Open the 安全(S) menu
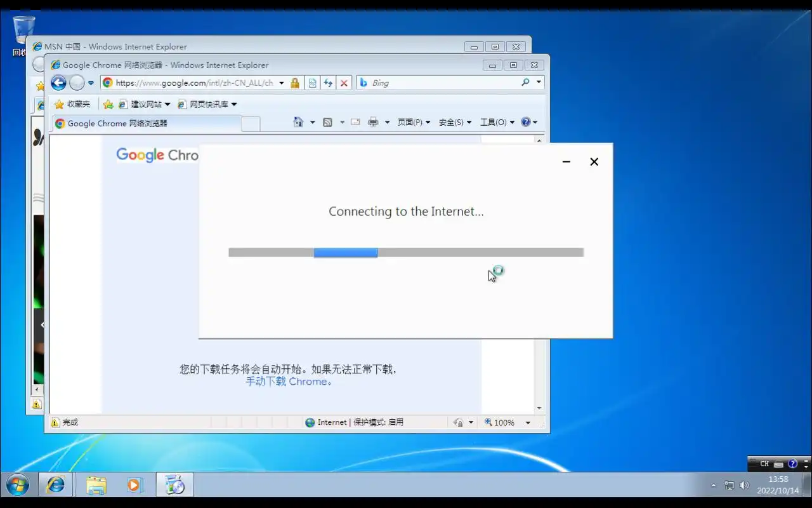The height and width of the screenshot is (508, 812). [455, 122]
